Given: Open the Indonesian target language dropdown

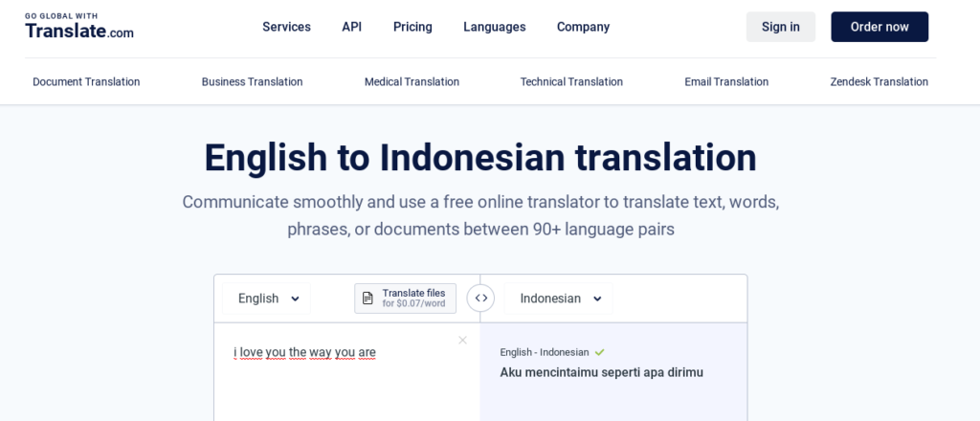Looking at the screenshot, I should tap(559, 299).
